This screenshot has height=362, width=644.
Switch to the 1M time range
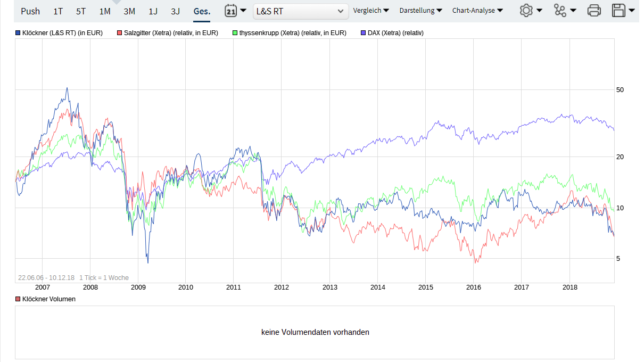(x=105, y=11)
